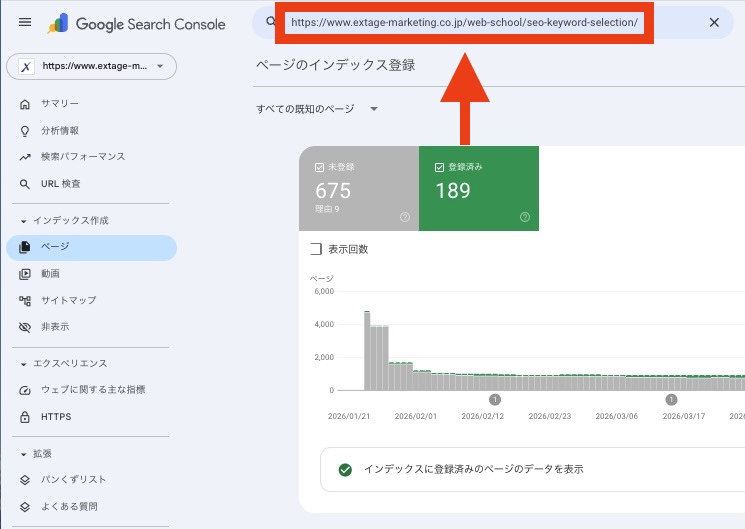Open ウェブに関する主な指標 report
Image resolution: width=745 pixels, height=529 pixels.
91,390
